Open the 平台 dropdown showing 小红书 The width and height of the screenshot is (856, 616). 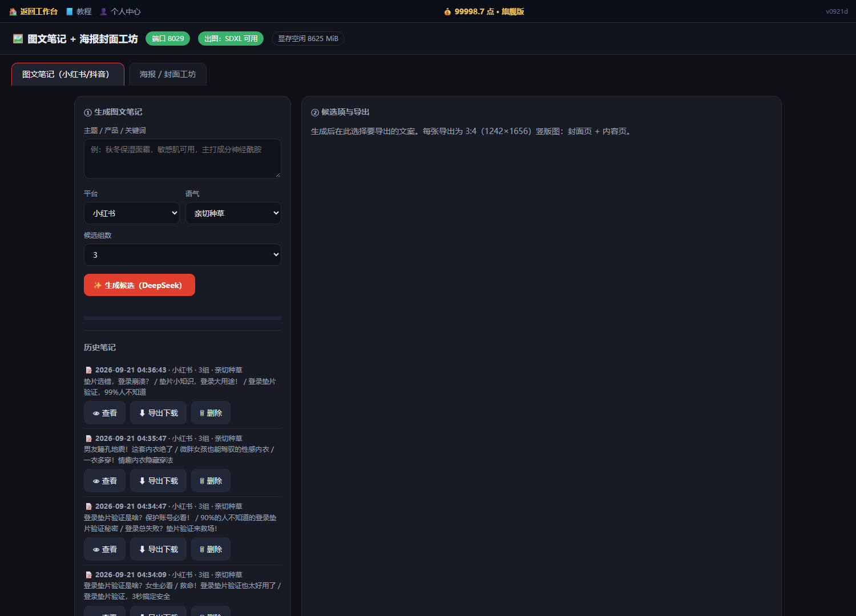pyautogui.click(x=132, y=213)
